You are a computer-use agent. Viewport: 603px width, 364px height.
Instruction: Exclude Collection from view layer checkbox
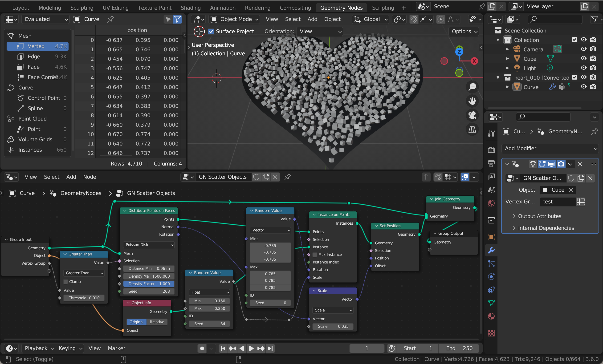tap(574, 40)
